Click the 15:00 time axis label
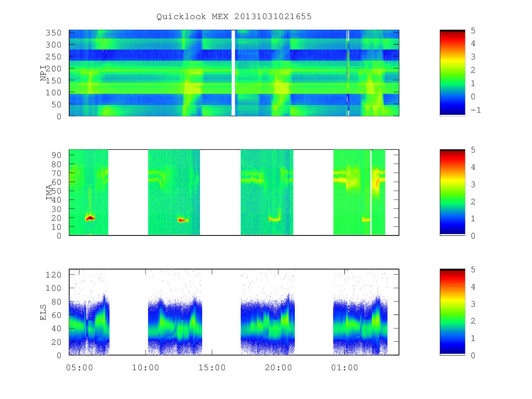 (x=212, y=368)
